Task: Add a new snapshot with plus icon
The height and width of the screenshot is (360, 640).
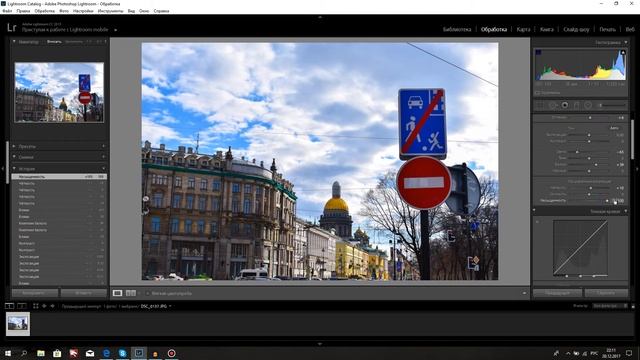Action: tap(103, 157)
